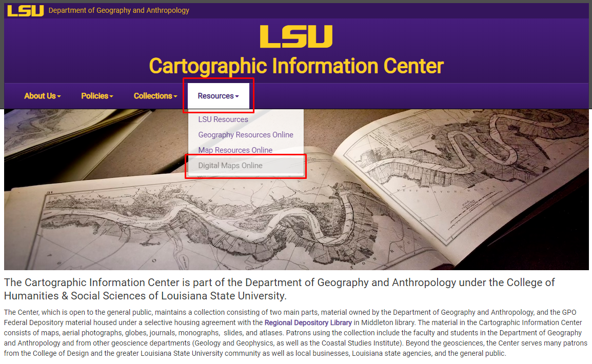Image resolution: width=592 pixels, height=364 pixels.
Task: Select Geography Resources Online menu entry
Action: 246,135
